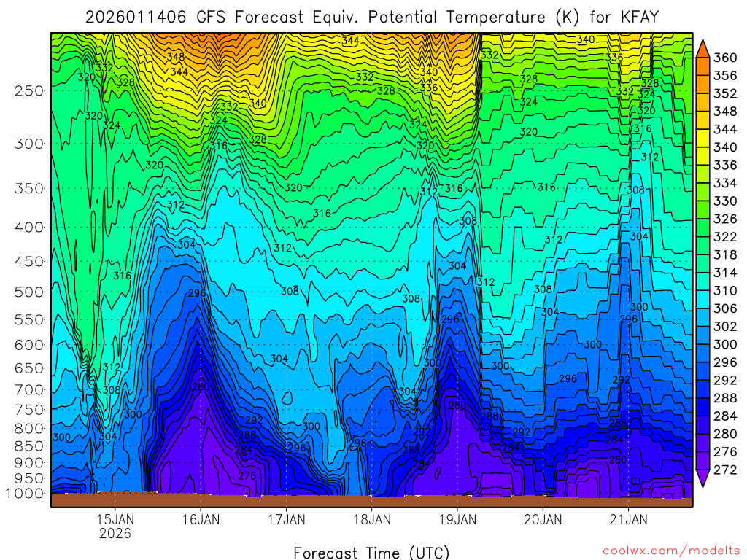
Task: Click the 326 color bar label
Action: (725, 219)
